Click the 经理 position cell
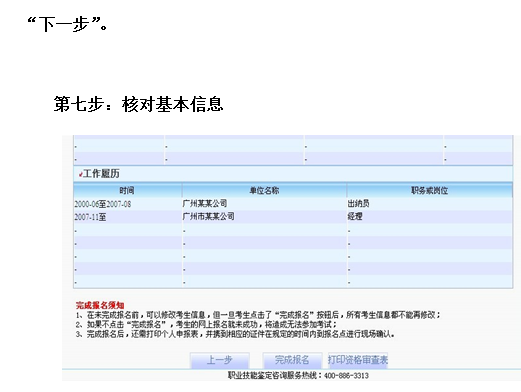The image size is (521, 392). (355, 216)
